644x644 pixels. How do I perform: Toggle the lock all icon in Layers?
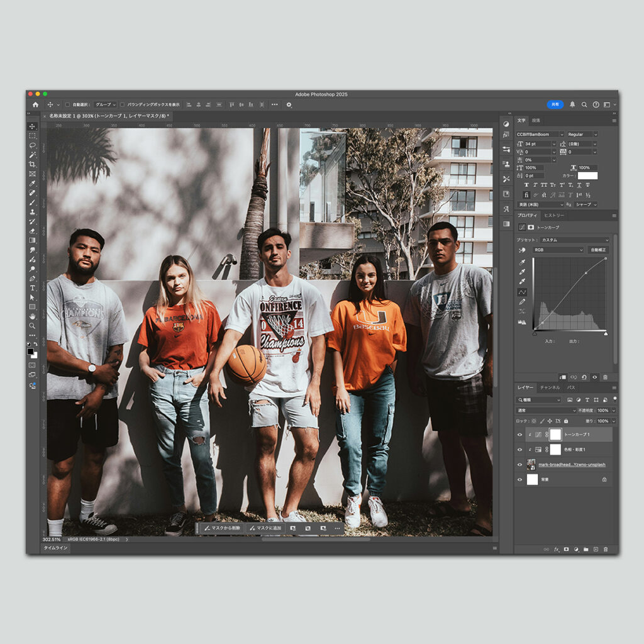pyautogui.click(x=566, y=421)
